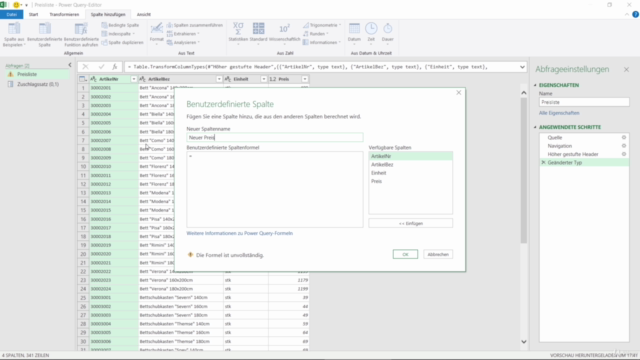This screenshot has width=640, height=360.
Task: Open the Informationen dropdown
Action: coord(322,42)
